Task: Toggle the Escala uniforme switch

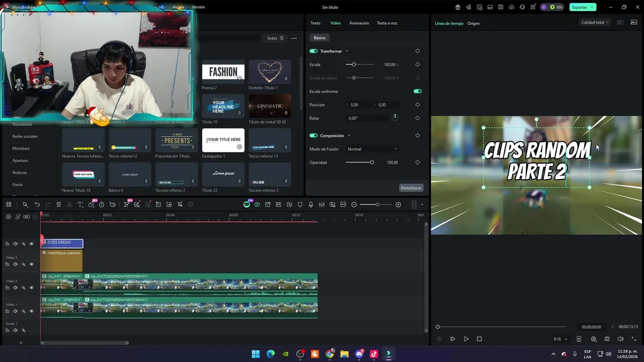Action: 418,92
